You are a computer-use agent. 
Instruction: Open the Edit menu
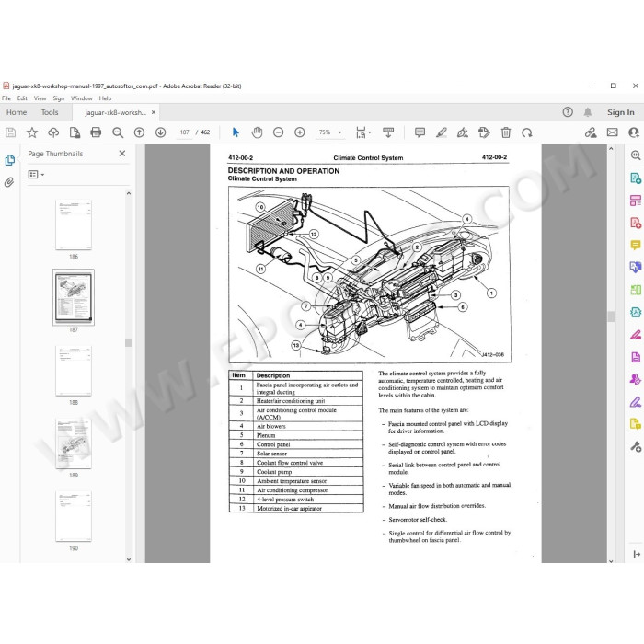coord(22,98)
